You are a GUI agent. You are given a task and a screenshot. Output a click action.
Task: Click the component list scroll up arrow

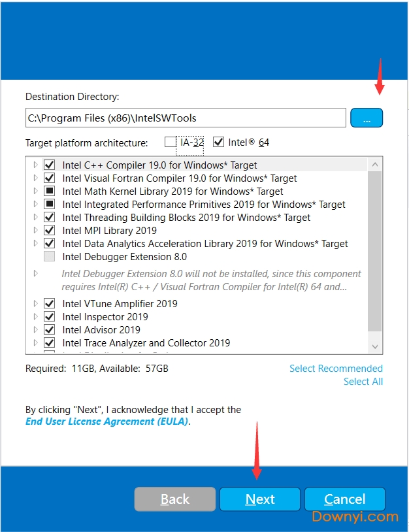click(375, 165)
